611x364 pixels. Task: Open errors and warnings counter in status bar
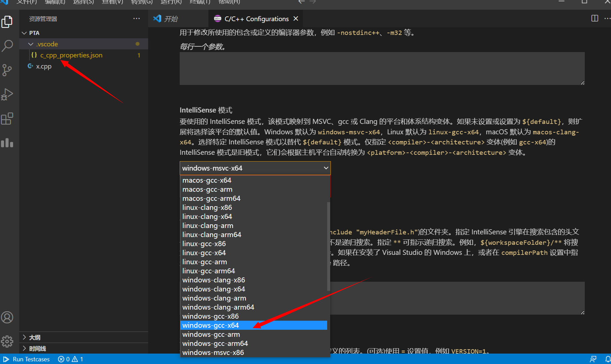pyautogui.click(x=71, y=359)
